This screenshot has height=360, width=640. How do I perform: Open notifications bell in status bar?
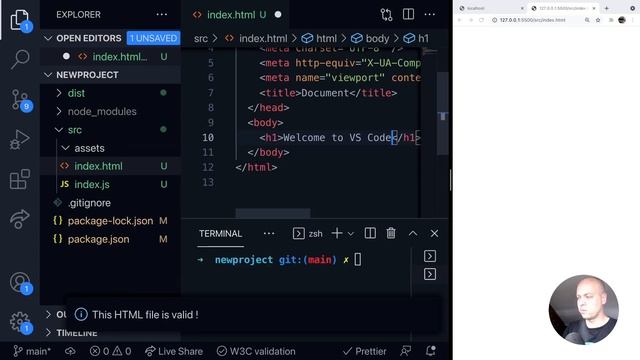point(431,351)
